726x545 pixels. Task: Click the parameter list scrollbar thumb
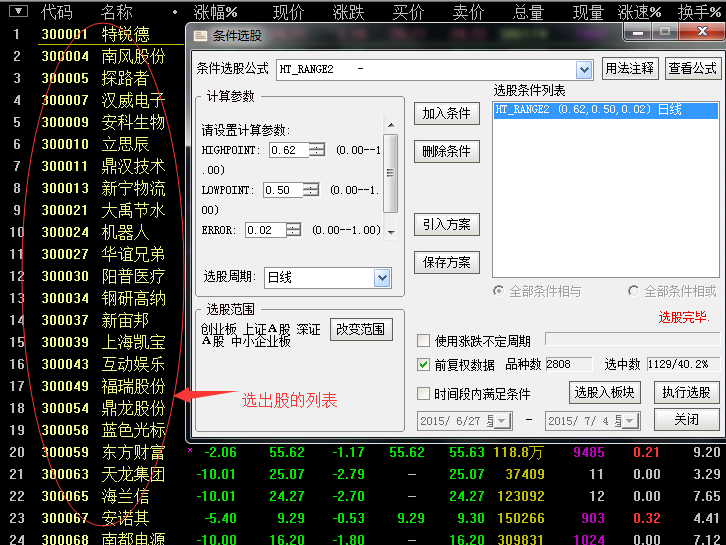(x=391, y=173)
